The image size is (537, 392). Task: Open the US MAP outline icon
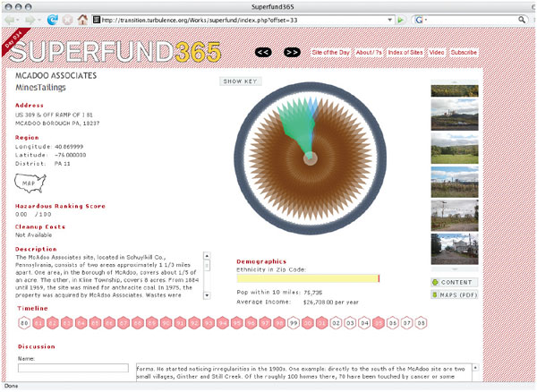point(30,183)
